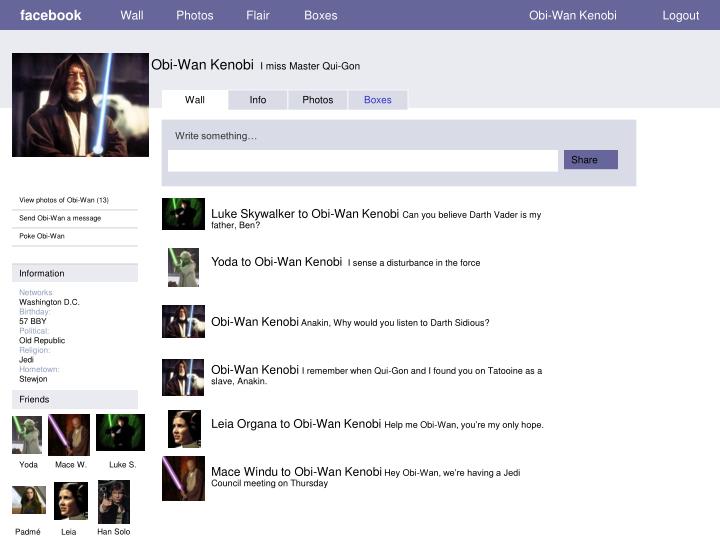Switch to the Photos profile tab

(317, 100)
